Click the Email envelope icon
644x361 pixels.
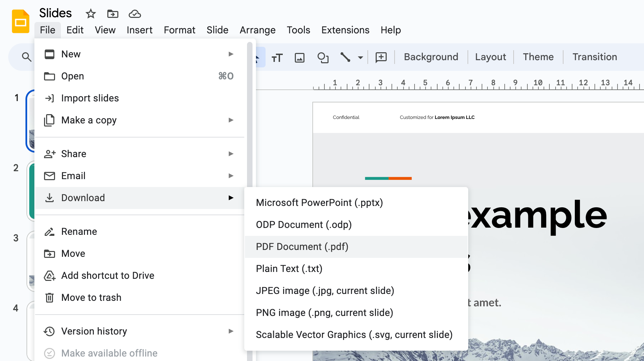click(x=50, y=176)
